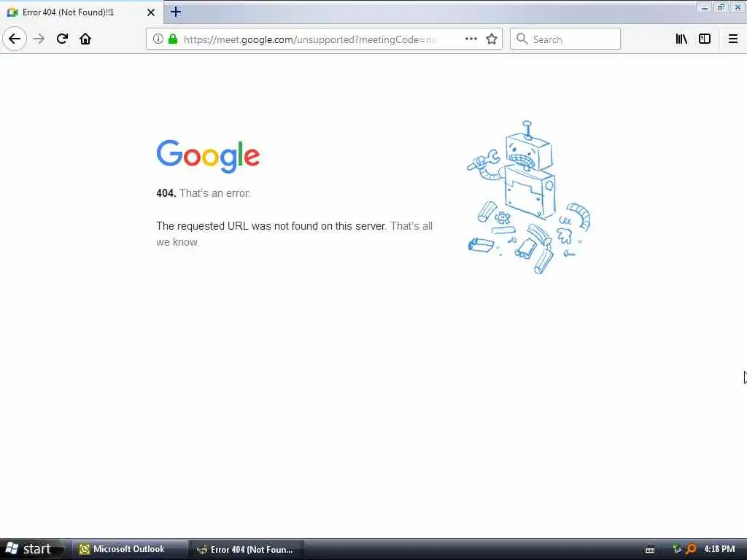Click the keyboard icon in system tray
The image size is (747, 560).
pyautogui.click(x=650, y=550)
